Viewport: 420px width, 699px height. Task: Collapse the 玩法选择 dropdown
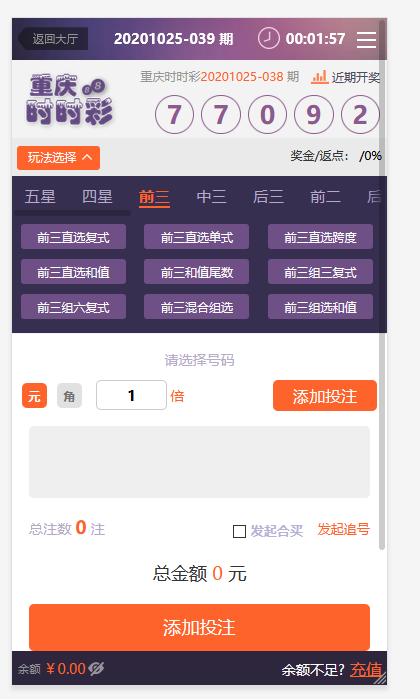click(x=58, y=158)
